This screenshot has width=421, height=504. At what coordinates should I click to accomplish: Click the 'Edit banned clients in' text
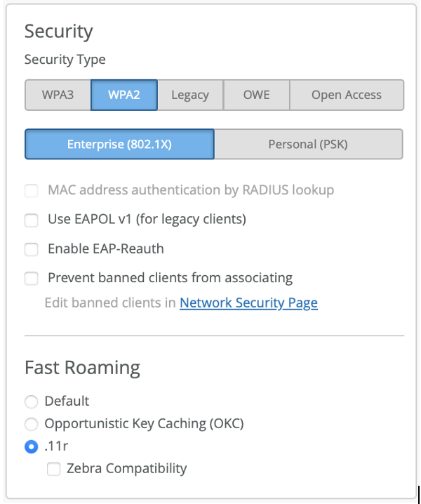pyautogui.click(x=110, y=303)
